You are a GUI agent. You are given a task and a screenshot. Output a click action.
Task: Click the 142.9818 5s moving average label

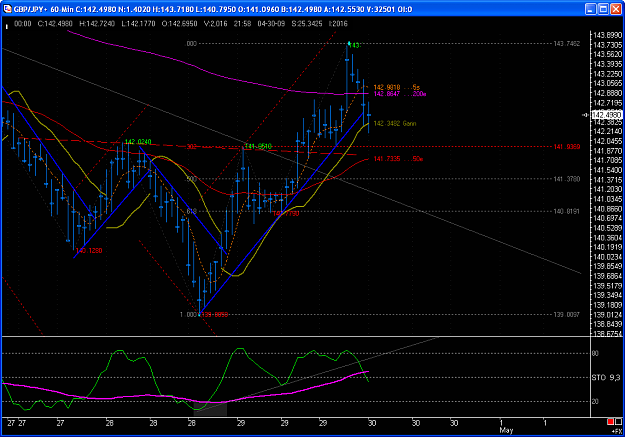(x=397, y=87)
